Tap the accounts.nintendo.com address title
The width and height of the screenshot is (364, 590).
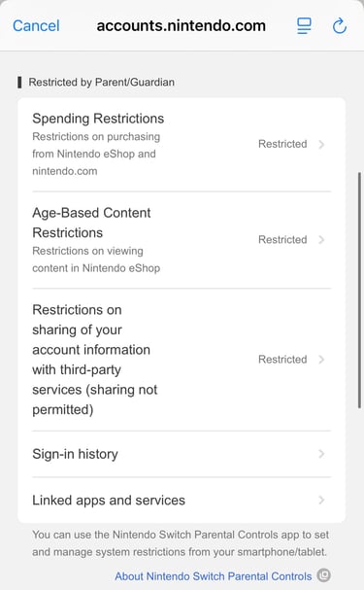tap(182, 26)
